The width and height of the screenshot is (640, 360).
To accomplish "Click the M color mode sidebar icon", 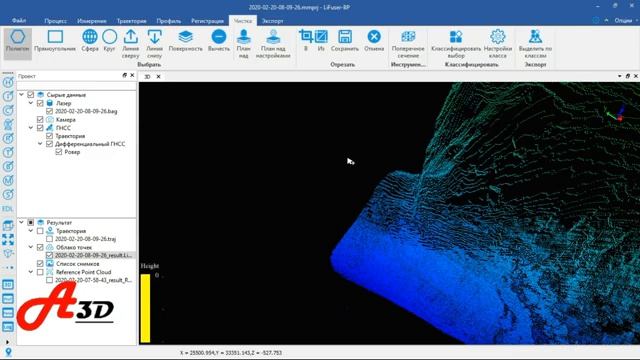I will click(x=8, y=180).
